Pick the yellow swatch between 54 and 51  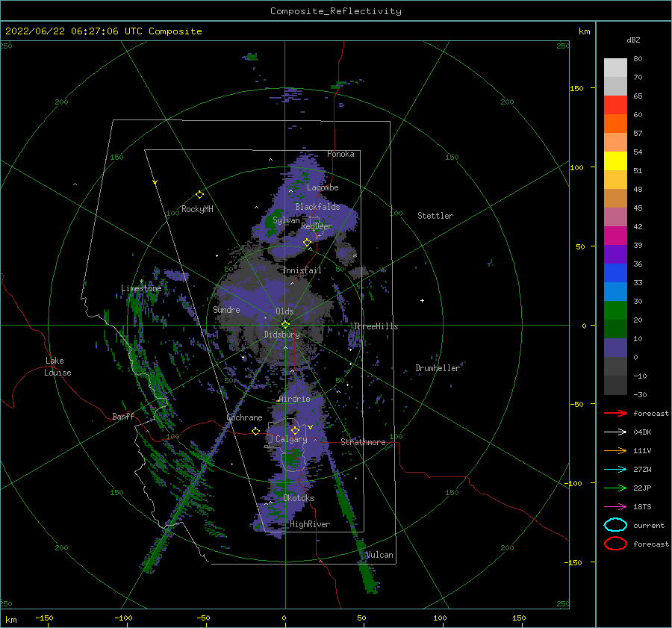pyautogui.click(x=615, y=161)
